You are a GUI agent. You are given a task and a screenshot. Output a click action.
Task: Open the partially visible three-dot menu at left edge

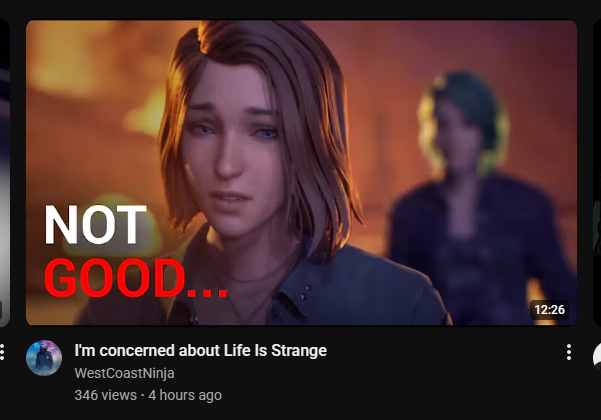coord(2,352)
